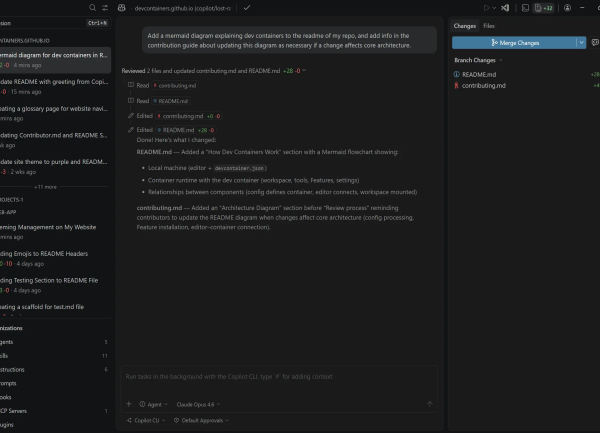
Task: Open the Plugins customization entry
Action: click(55, 425)
